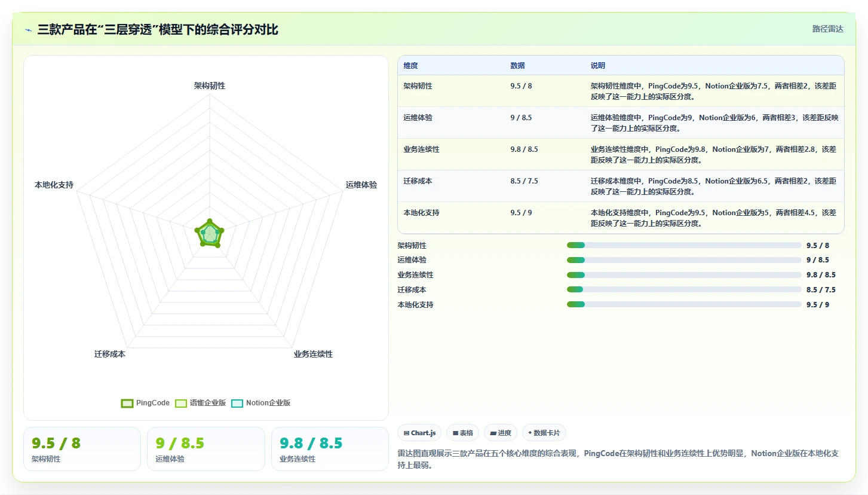Select the 运维体验 row name in table

point(418,118)
